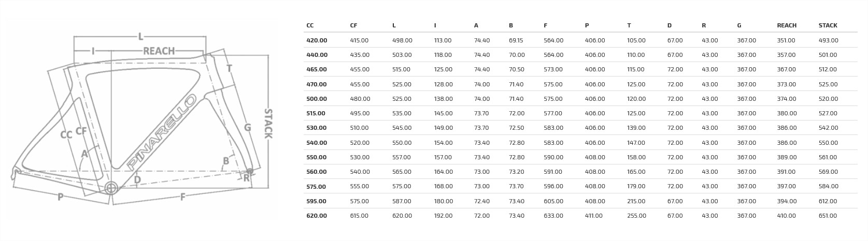Click the REACH label in the frame diagram
The width and height of the screenshot is (868, 241).
pos(159,51)
